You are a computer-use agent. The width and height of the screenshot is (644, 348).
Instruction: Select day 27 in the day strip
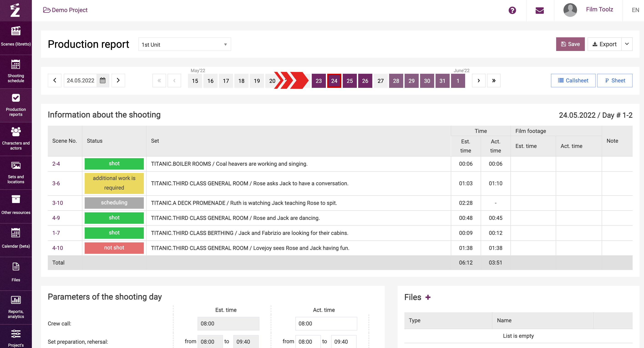[x=380, y=81]
